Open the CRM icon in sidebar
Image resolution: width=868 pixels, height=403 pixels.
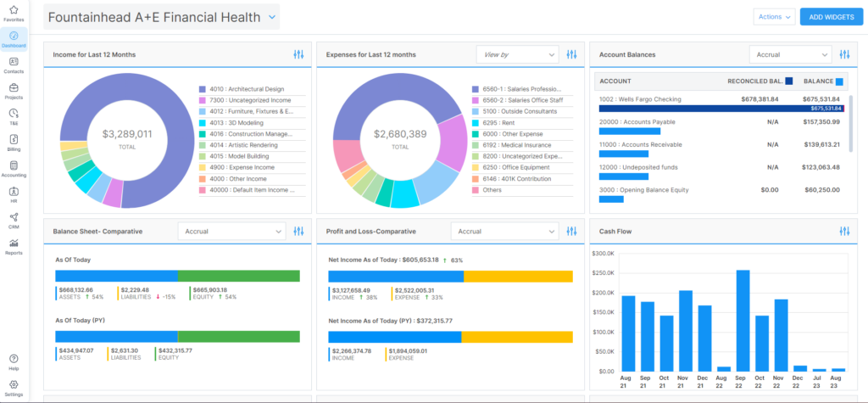click(x=14, y=217)
